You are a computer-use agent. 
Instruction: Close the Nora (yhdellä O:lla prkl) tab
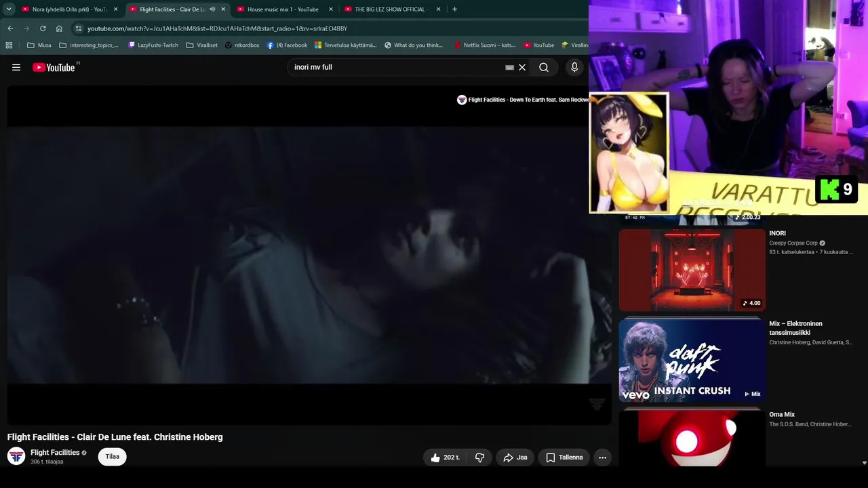point(116,9)
